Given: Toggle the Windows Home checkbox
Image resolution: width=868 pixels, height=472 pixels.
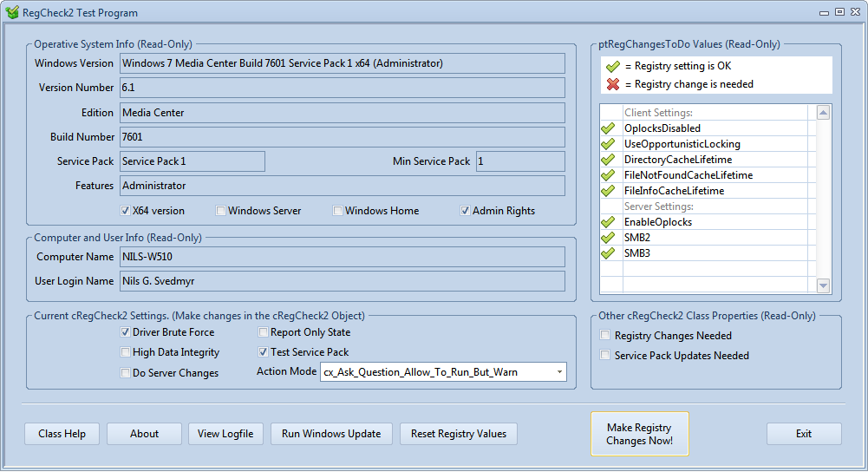Looking at the screenshot, I should pyautogui.click(x=337, y=211).
